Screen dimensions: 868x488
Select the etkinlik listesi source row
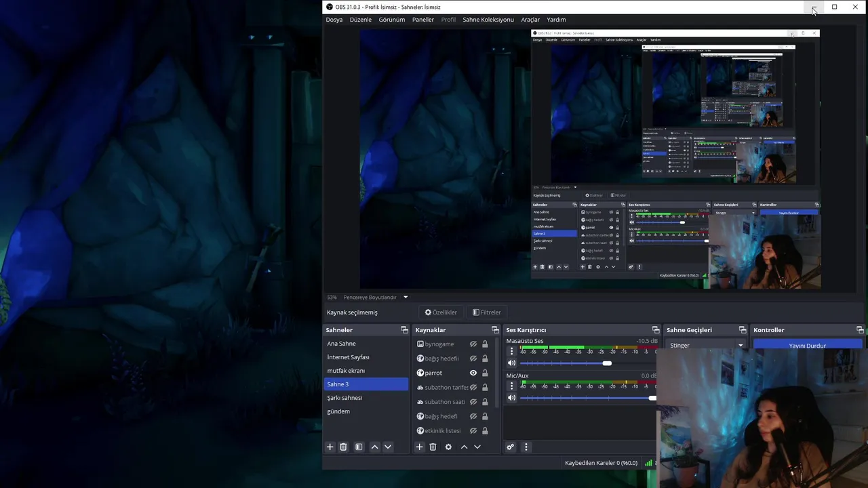coord(454,430)
